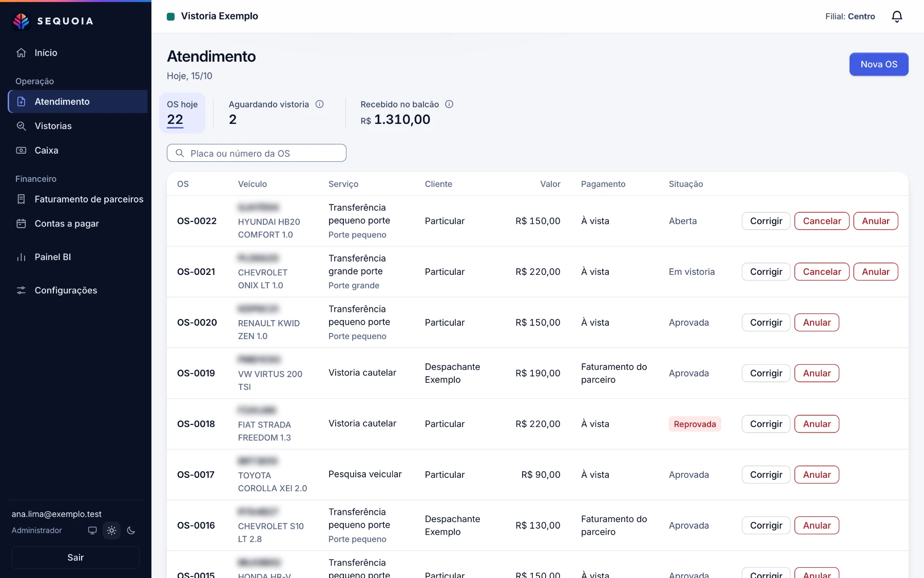Click the Nova OS button
Image resolution: width=924 pixels, height=578 pixels.
879,64
